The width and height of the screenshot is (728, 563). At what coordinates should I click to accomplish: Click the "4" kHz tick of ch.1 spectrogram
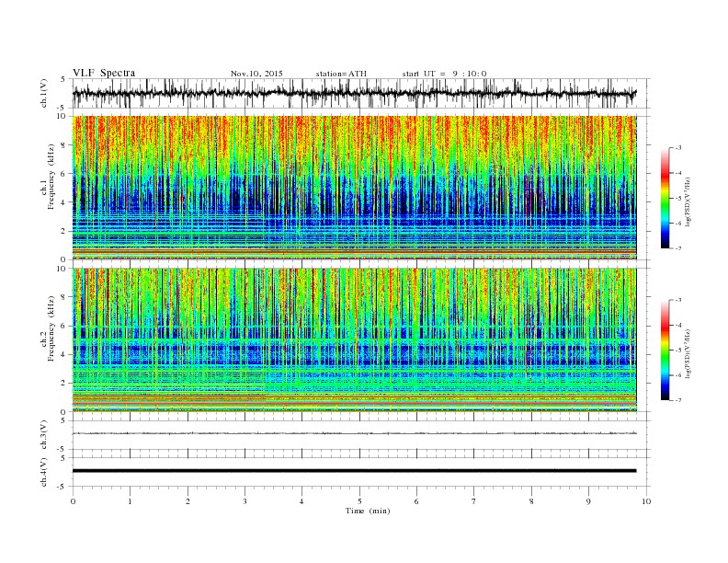click(x=64, y=202)
